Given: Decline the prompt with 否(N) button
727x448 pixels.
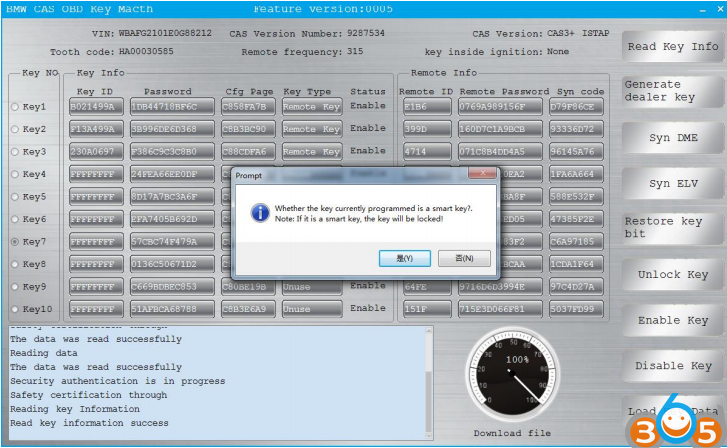Looking at the screenshot, I should (464, 258).
